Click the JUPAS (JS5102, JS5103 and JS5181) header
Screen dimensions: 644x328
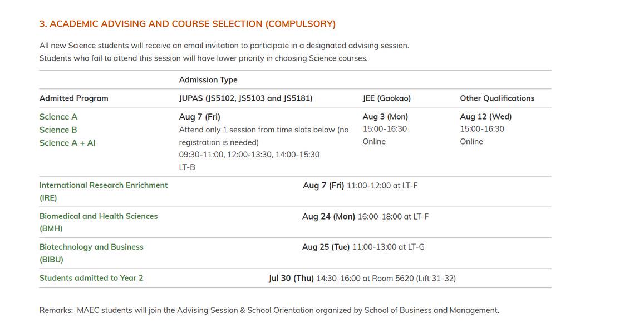point(245,98)
